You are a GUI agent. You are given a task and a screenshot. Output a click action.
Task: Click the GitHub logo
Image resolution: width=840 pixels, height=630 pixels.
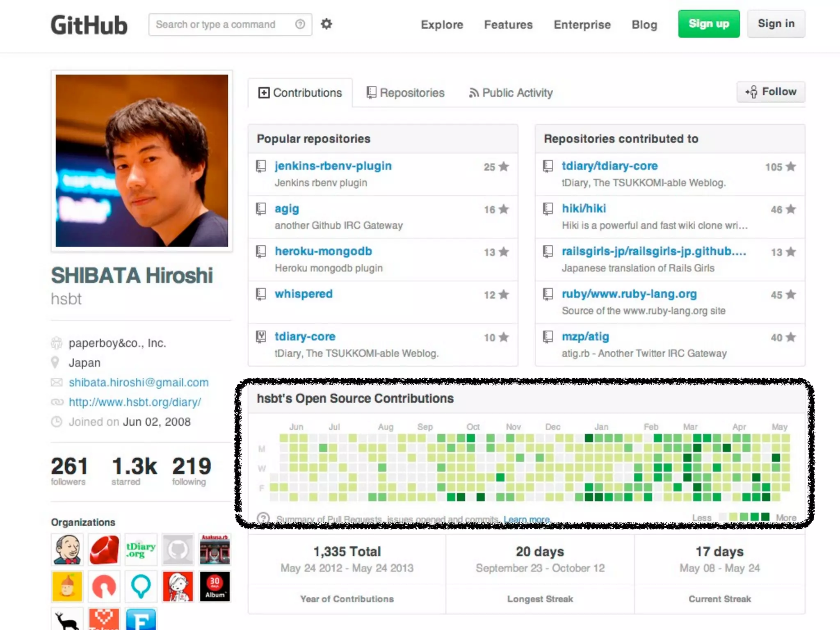click(89, 25)
